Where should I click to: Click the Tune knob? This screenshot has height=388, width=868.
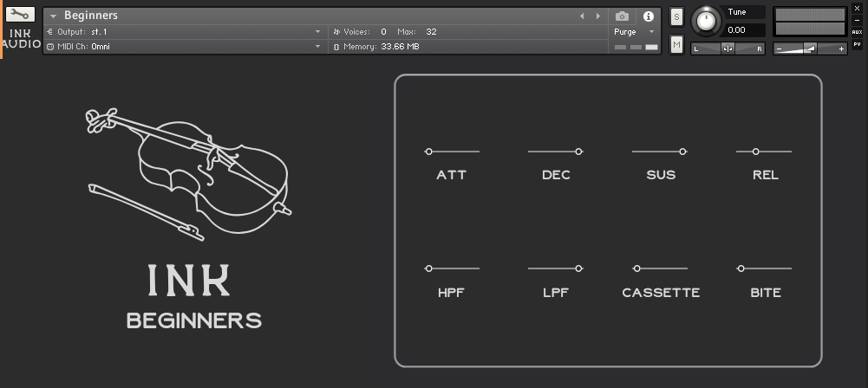(x=708, y=22)
